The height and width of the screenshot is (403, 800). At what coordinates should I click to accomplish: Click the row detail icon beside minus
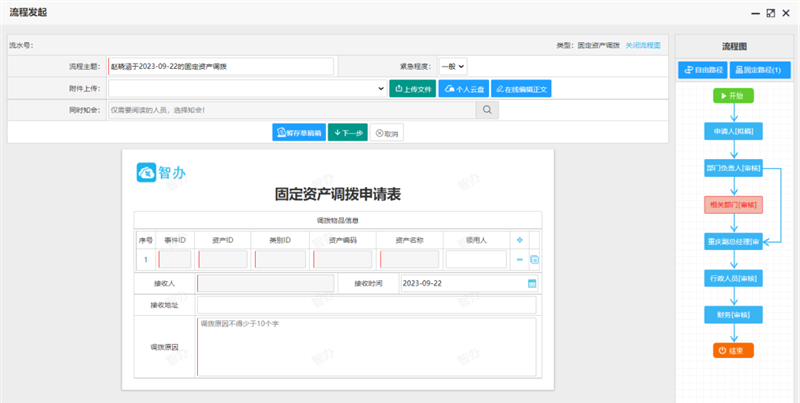tap(534, 260)
